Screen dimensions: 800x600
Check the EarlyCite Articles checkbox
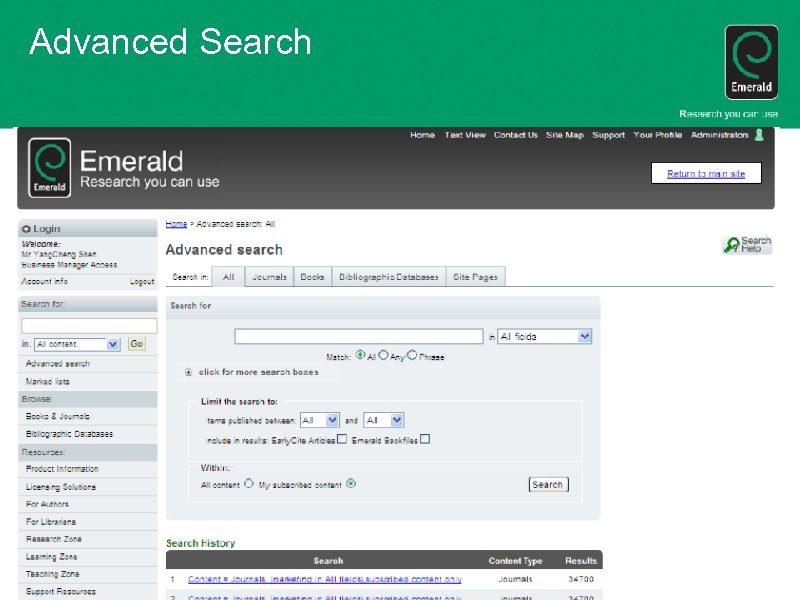(x=341, y=437)
